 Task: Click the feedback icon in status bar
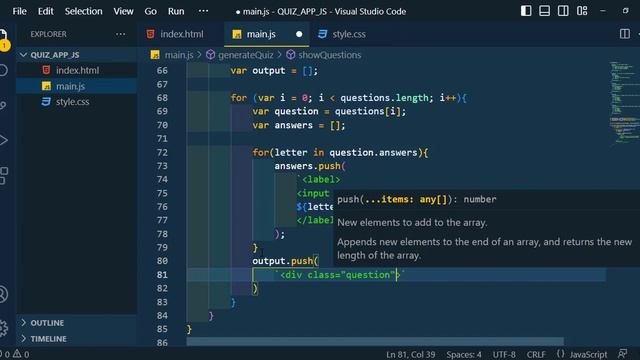(x=623, y=354)
